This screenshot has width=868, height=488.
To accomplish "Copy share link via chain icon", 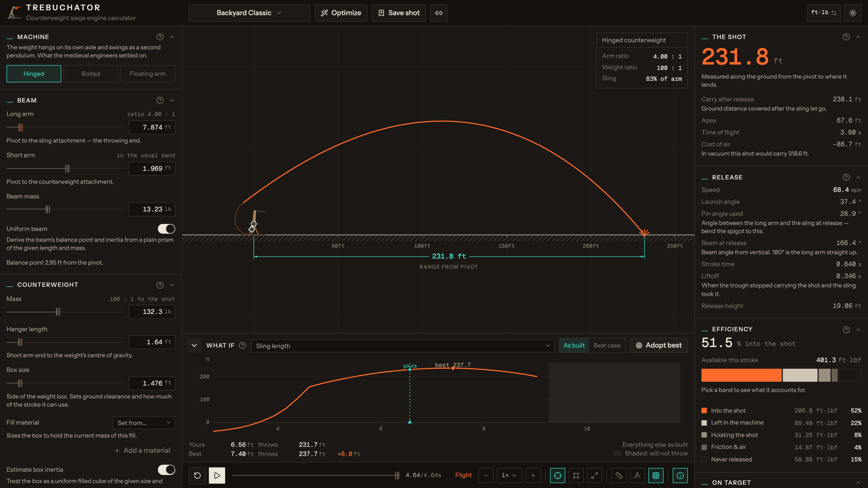I will (438, 13).
